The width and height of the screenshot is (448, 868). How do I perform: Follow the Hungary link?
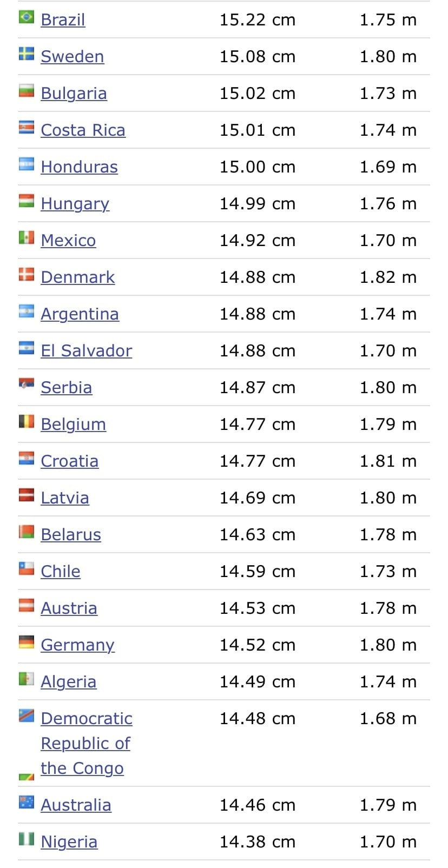[75, 204]
